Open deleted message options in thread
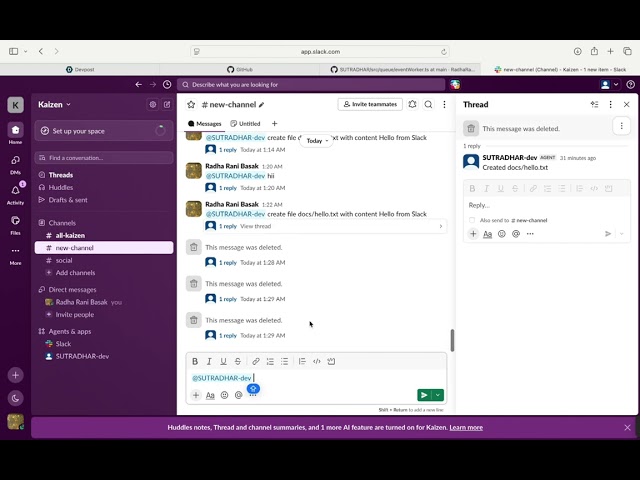The image size is (640, 480). [621, 126]
